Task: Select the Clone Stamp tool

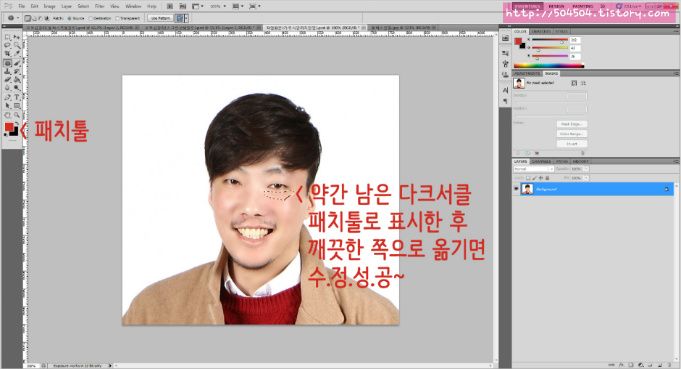Action: [x=8, y=72]
